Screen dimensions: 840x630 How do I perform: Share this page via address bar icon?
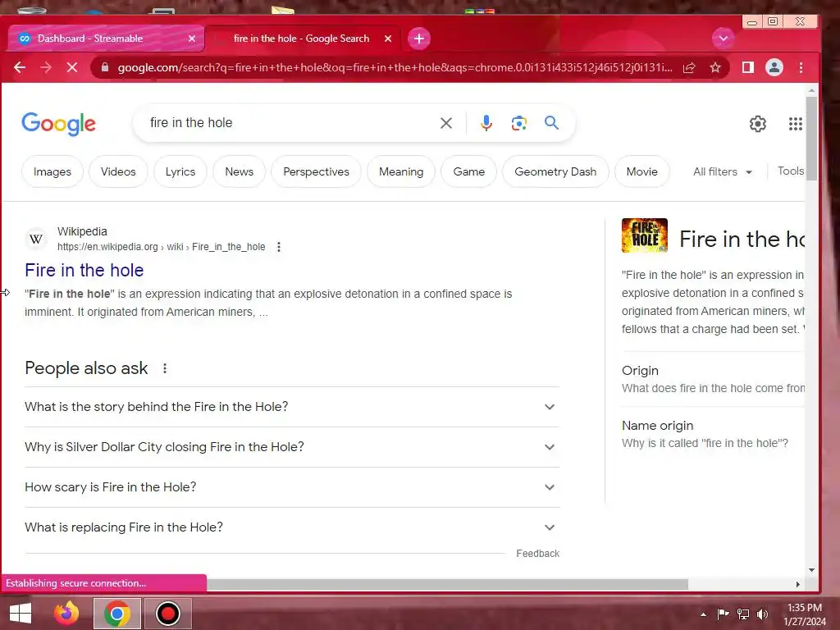point(689,67)
